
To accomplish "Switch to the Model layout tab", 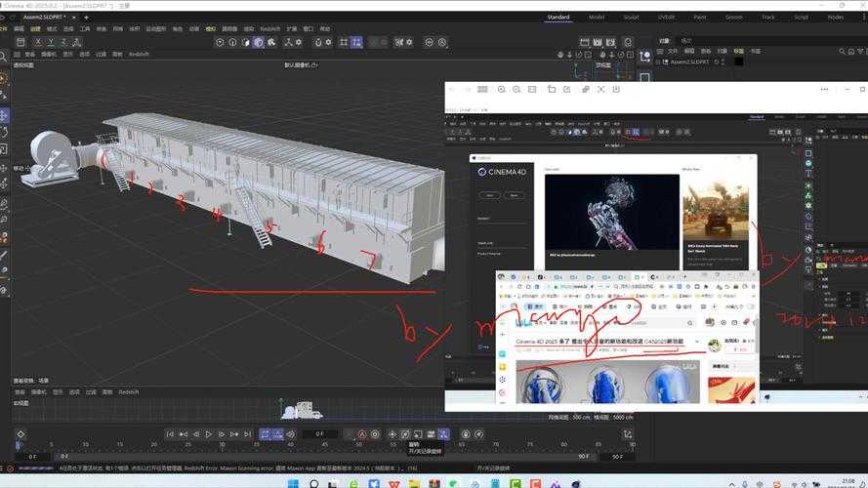I will click(597, 18).
